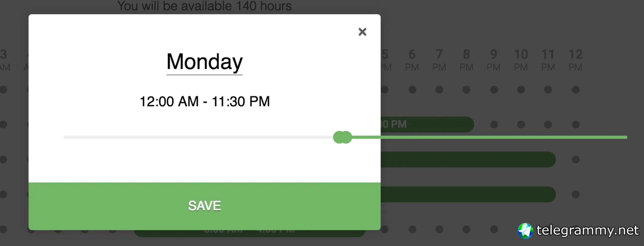The width and height of the screenshot is (644, 246).
Task: Toggle the 12 PM dot in the third row
Action: 576,159
